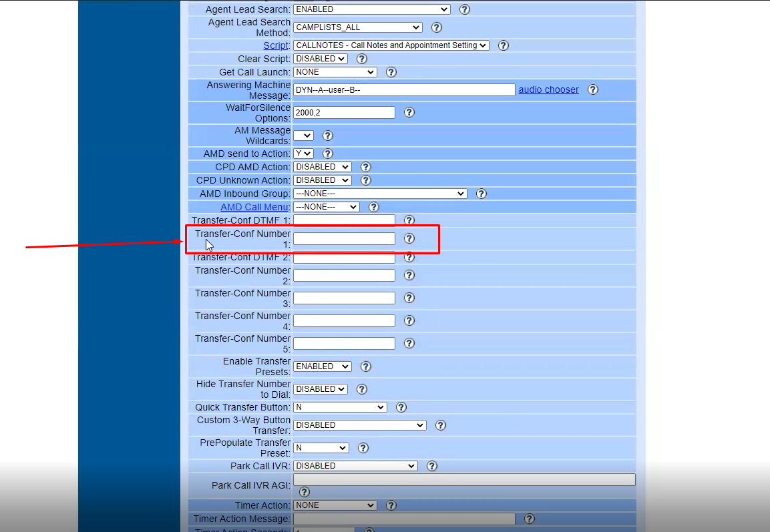Viewport: 770px width, 532px height.
Task: Open AM Message Wildcards dropdown
Action: point(303,136)
